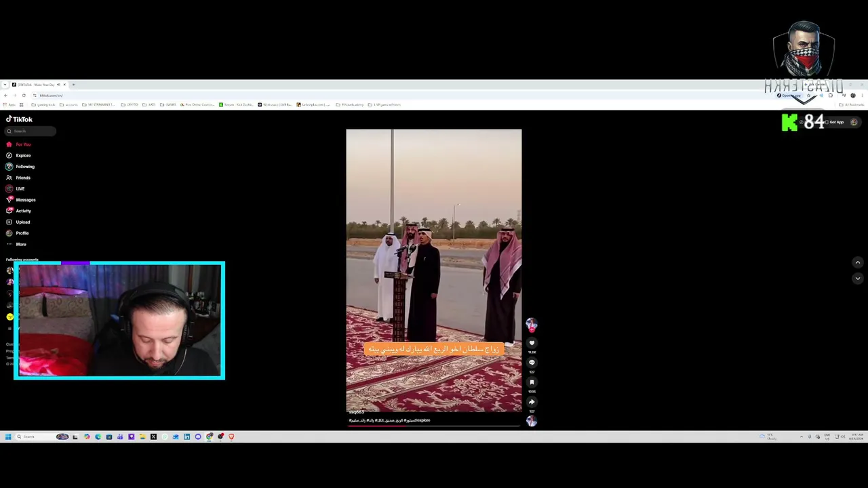Open the tab search dropdown
This screenshot has width=868, height=488.
pyautogui.click(x=5, y=85)
